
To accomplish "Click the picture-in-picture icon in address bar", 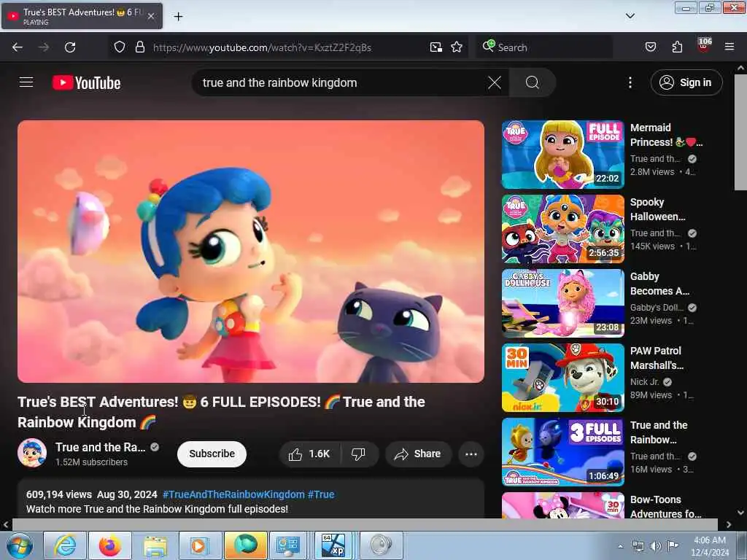I will [436, 47].
